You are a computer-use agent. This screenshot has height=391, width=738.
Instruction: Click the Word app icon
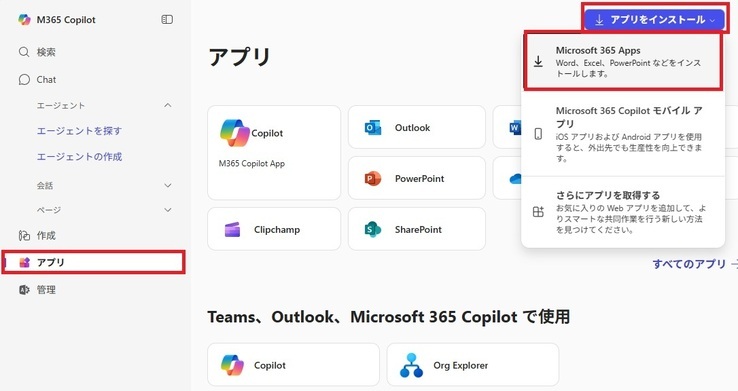515,128
